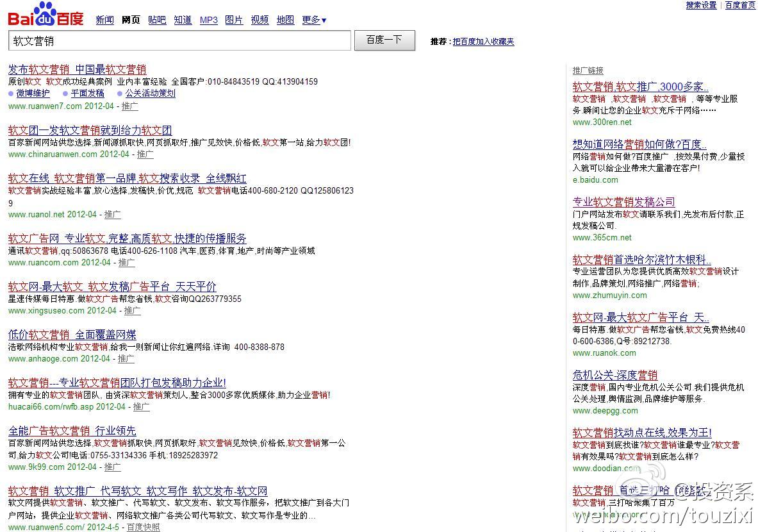The width and height of the screenshot is (758, 532).
Task: Click sidebar URL www.365cm.net
Action: coord(602,237)
